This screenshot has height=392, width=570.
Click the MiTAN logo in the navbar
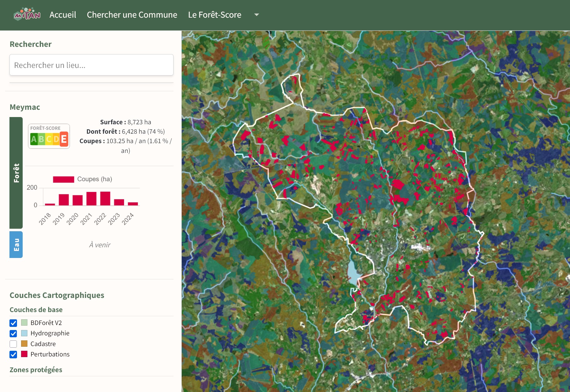27,15
